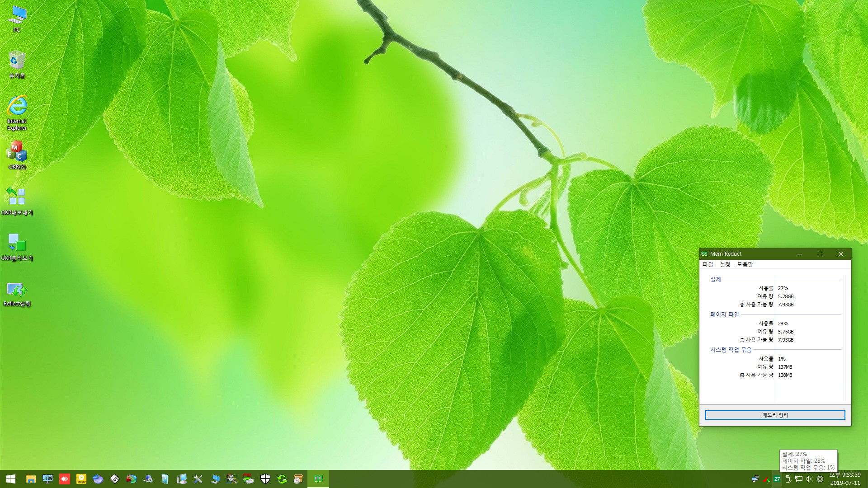Open the OKR불러오기 desktop shortcut
This screenshot has height=488, width=868.
pyautogui.click(x=17, y=247)
